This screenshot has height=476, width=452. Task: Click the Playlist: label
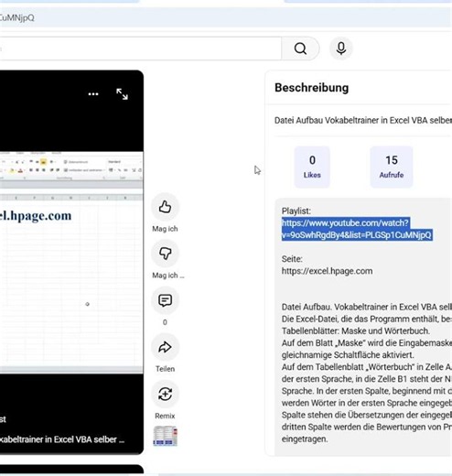[x=296, y=211]
